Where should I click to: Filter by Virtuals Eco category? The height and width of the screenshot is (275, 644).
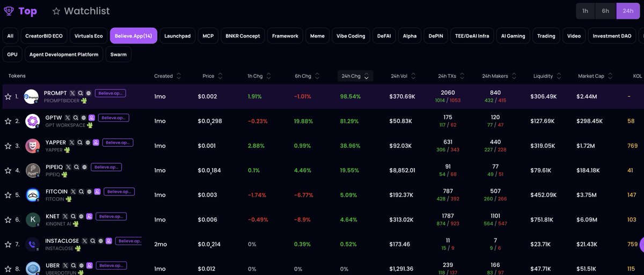pos(89,36)
